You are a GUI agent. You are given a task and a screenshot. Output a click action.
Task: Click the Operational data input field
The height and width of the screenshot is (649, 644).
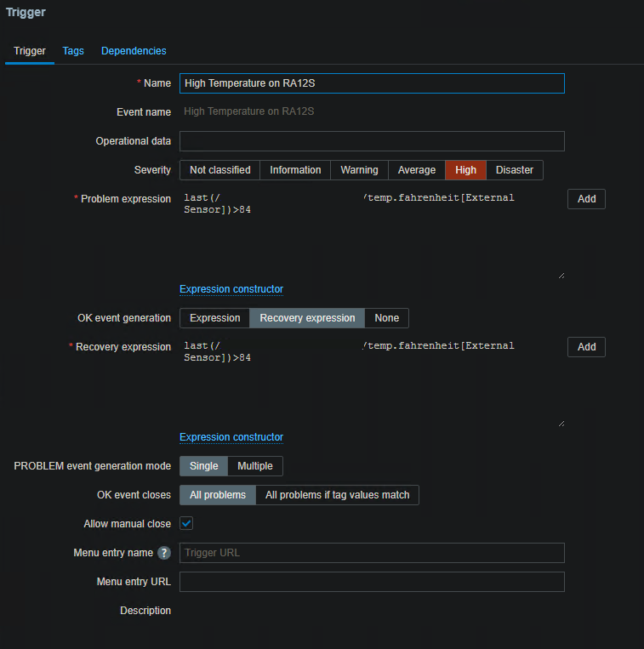point(372,141)
